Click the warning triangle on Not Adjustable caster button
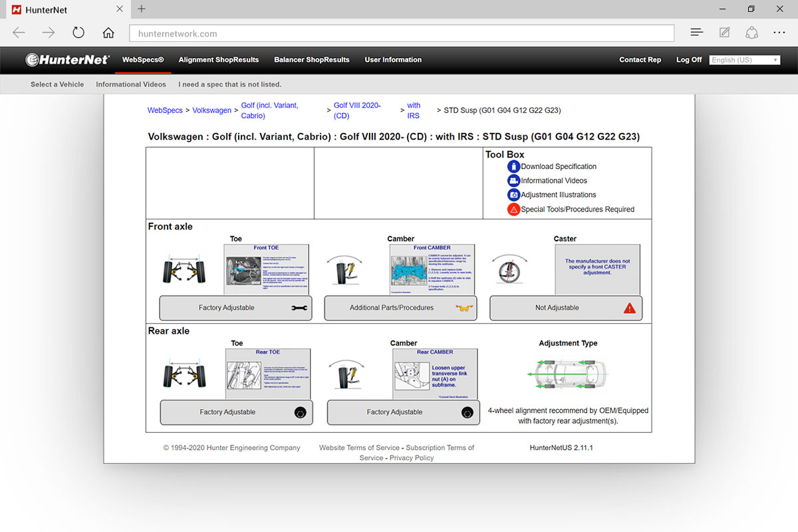This screenshot has width=798, height=532. click(629, 308)
